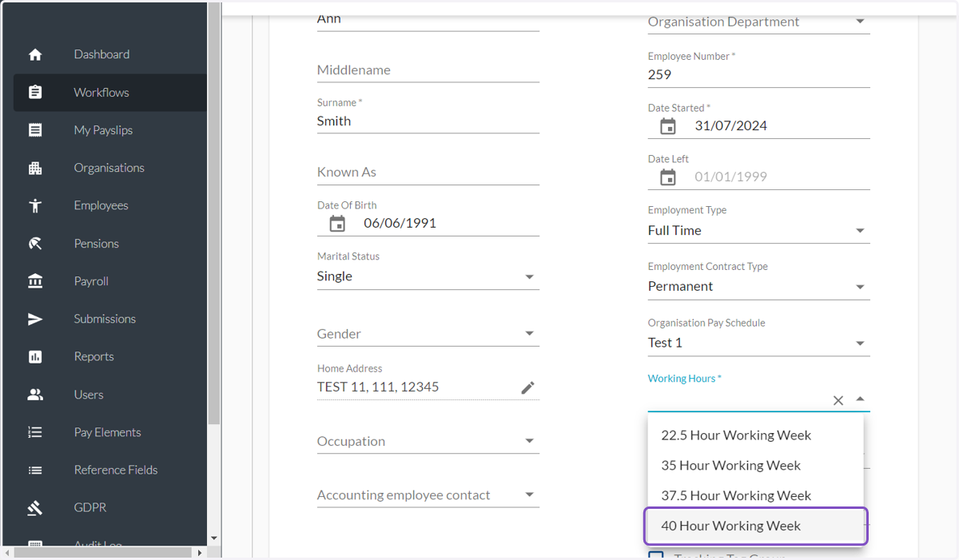
Task: Clear Working Hours with the X icon
Action: 838,400
